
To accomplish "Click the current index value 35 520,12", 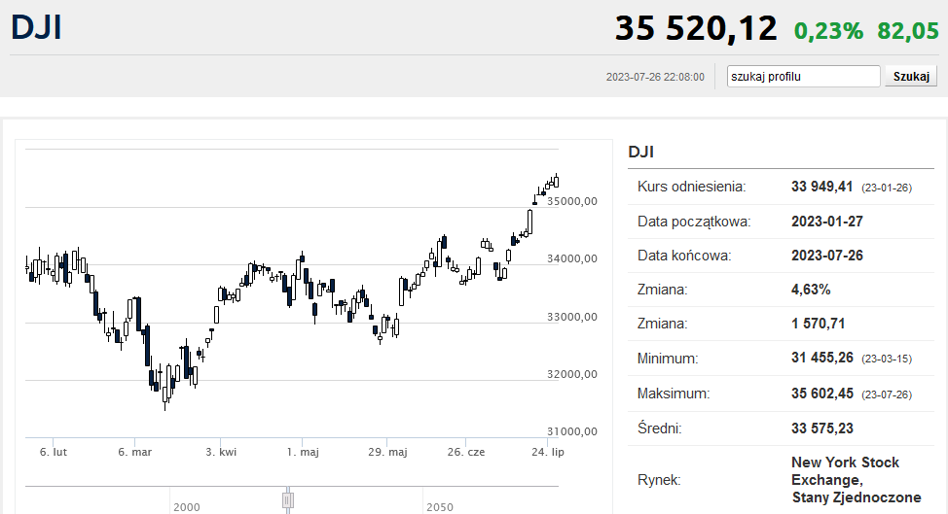I will click(696, 28).
